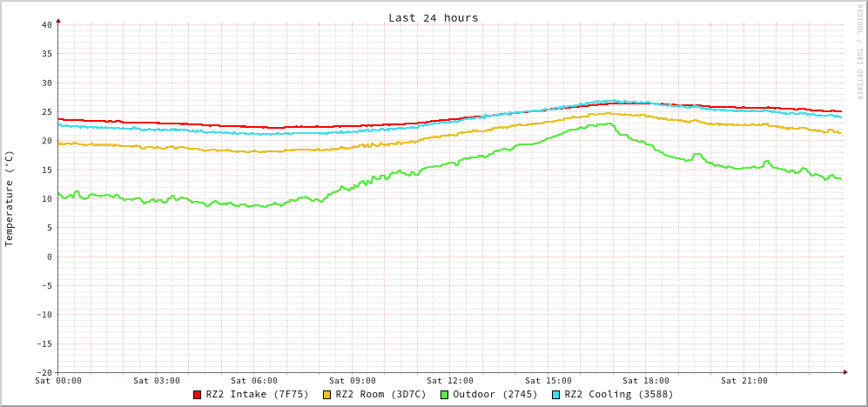
Task: Click the Sat 06:00 time axis label
Action: coord(254,380)
